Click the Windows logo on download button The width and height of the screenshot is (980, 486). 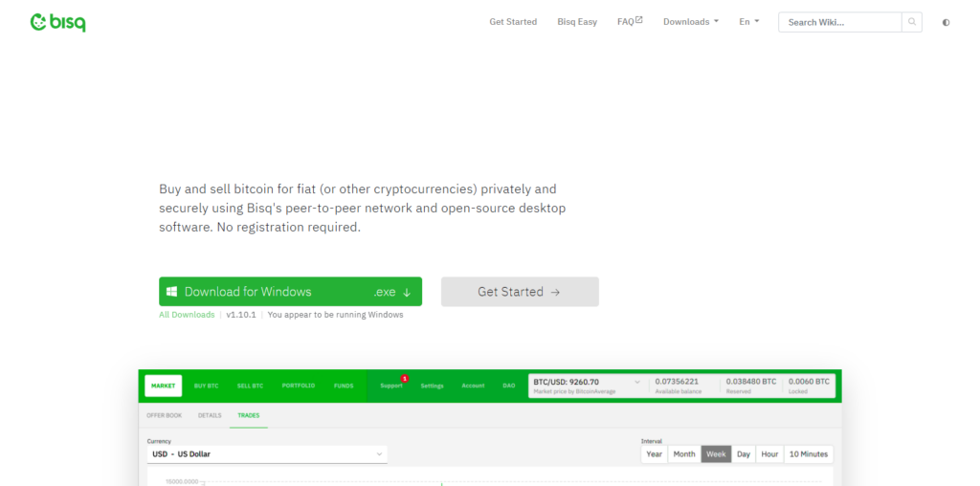(171, 292)
